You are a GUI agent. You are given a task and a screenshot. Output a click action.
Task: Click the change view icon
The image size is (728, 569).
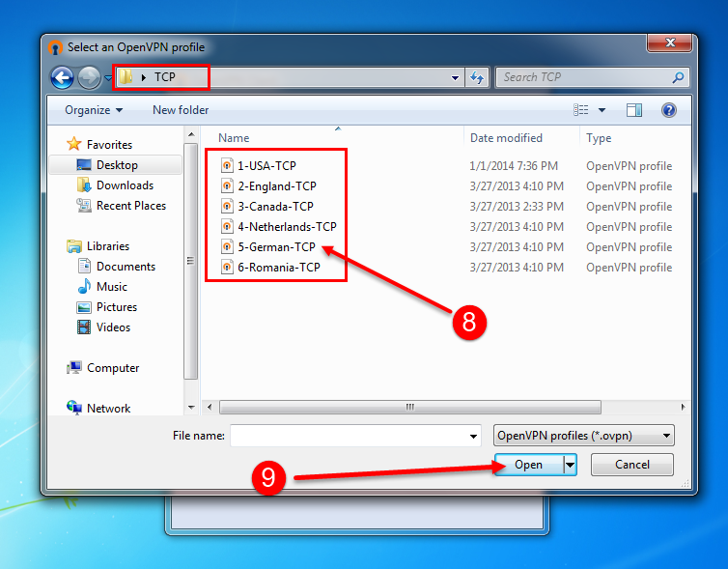pyautogui.click(x=581, y=110)
